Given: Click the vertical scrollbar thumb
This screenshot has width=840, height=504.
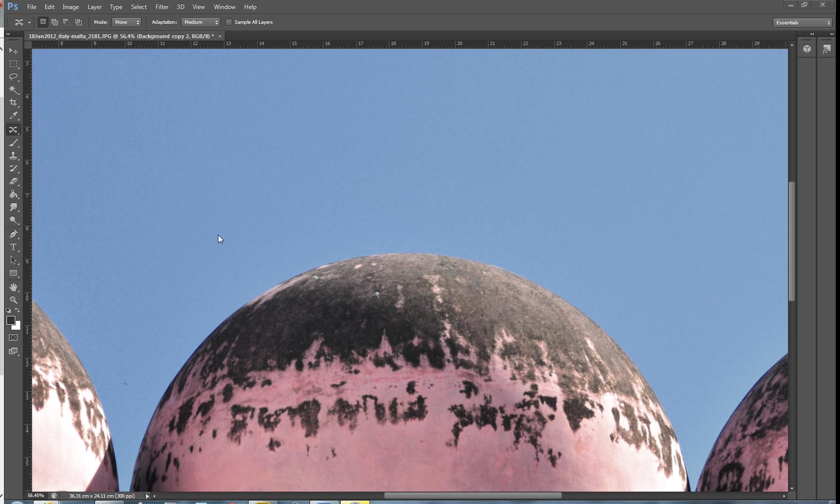Looking at the screenshot, I should click(792, 242).
